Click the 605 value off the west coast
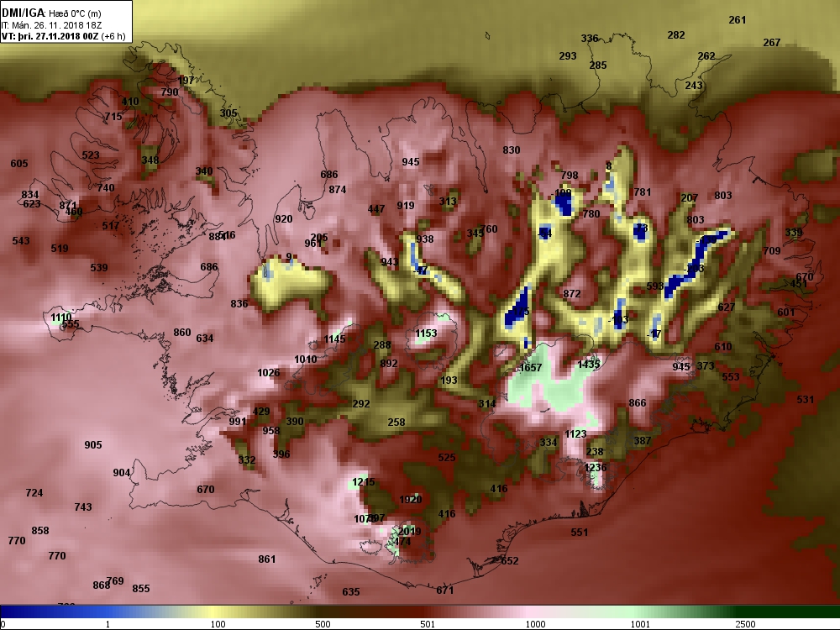 click(x=18, y=164)
